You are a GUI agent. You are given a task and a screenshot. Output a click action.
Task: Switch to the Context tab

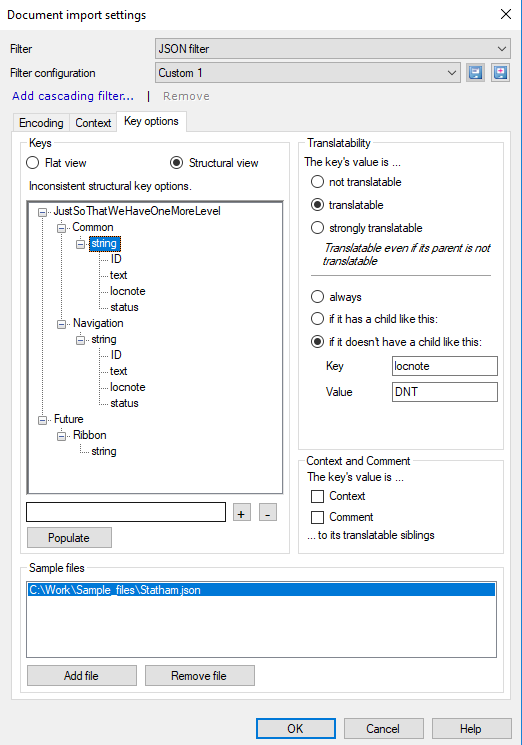[x=93, y=123]
